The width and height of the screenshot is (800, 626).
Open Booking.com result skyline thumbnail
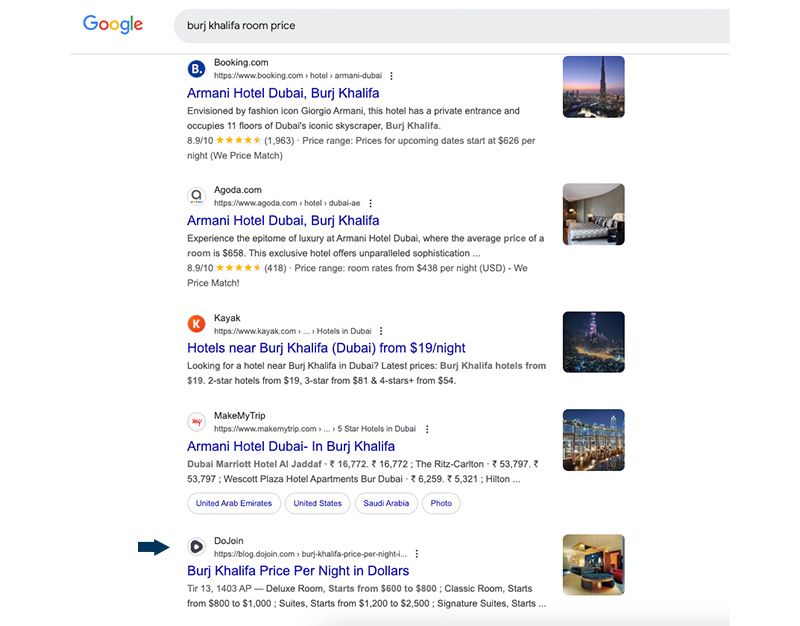coord(593,87)
